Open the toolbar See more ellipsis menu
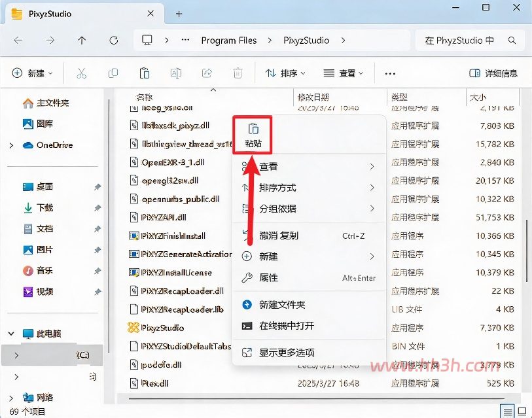Viewport: 532px width, 418px height. click(390, 74)
